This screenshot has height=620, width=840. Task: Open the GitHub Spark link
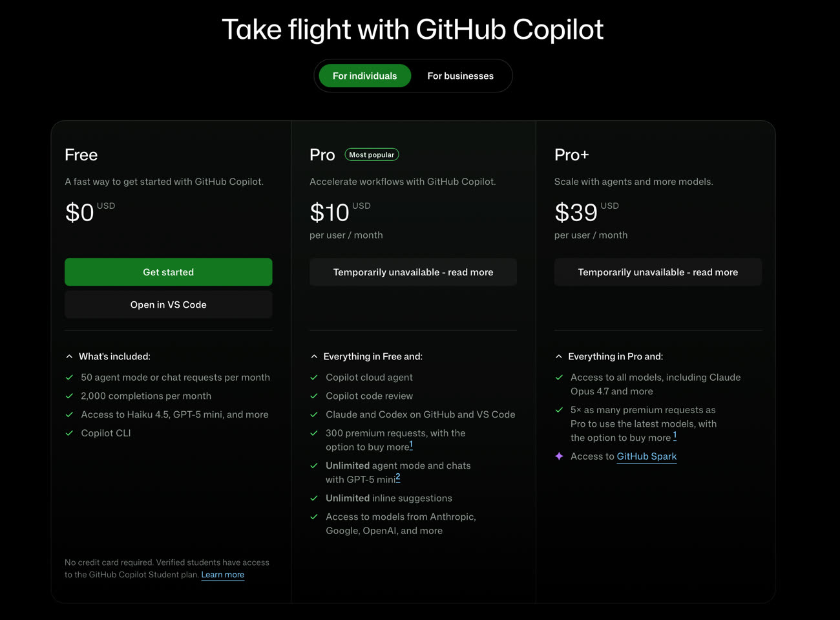pos(646,456)
